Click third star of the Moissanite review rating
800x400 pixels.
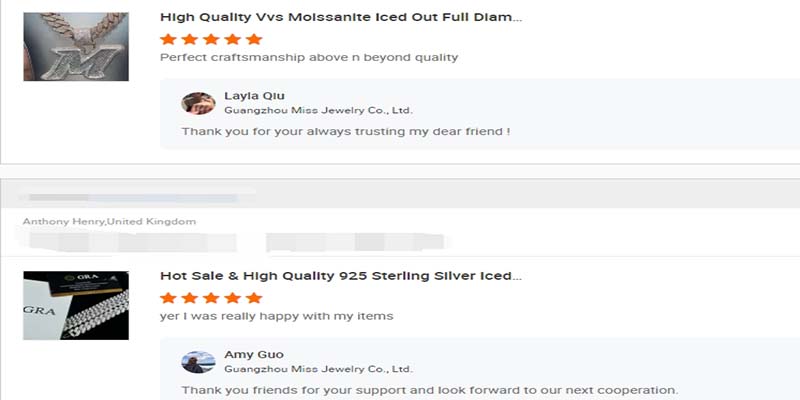click(x=211, y=39)
